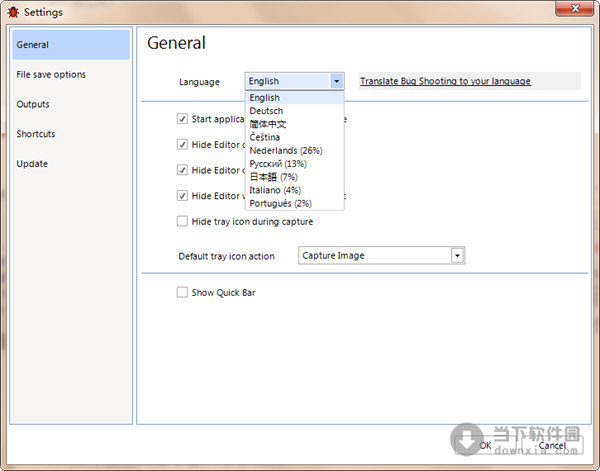Go to the Shortcuts settings page

click(x=36, y=134)
